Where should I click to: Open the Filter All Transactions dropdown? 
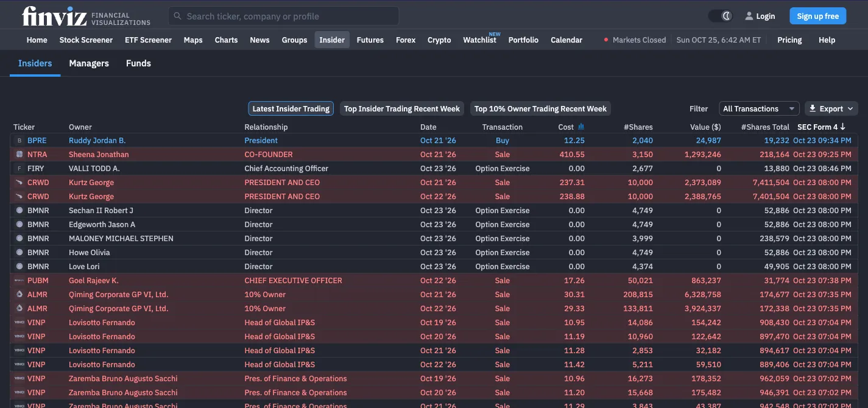point(759,108)
